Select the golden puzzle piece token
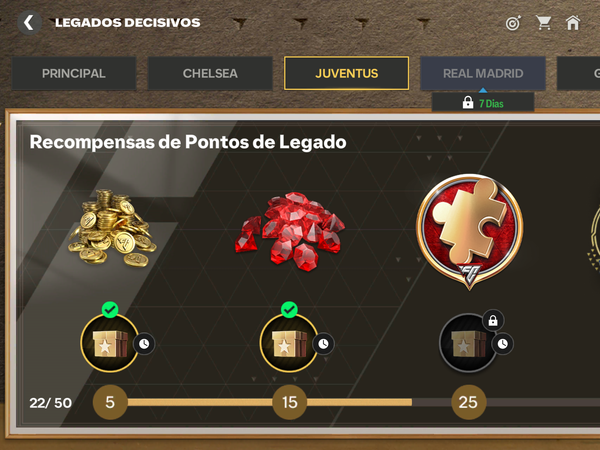This screenshot has height=450, width=600. tap(470, 231)
